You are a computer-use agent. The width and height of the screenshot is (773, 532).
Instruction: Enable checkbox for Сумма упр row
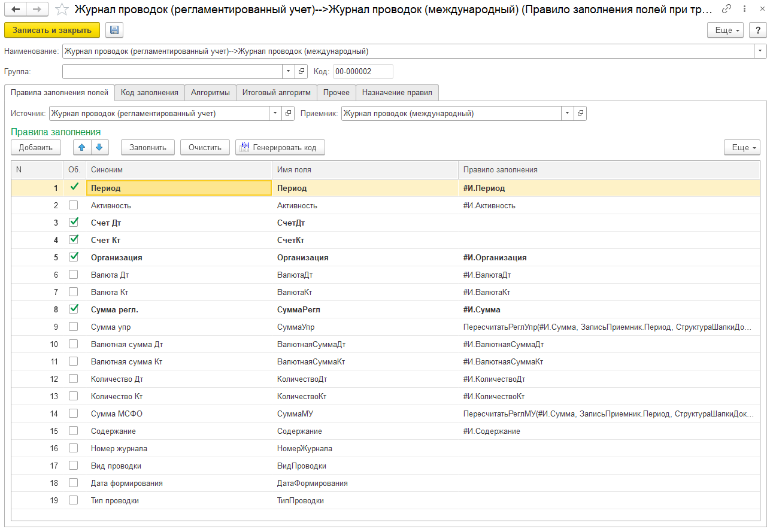tap(74, 327)
